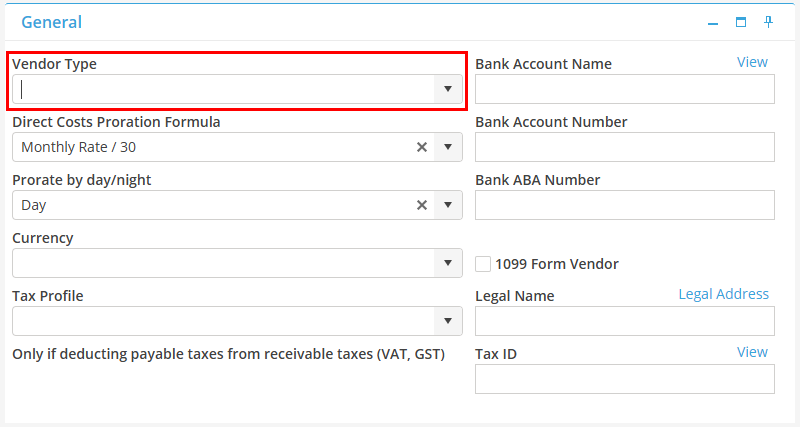Expand the Prorate by day/night dropdown
This screenshot has height=427, width=800.
[448, 205]
